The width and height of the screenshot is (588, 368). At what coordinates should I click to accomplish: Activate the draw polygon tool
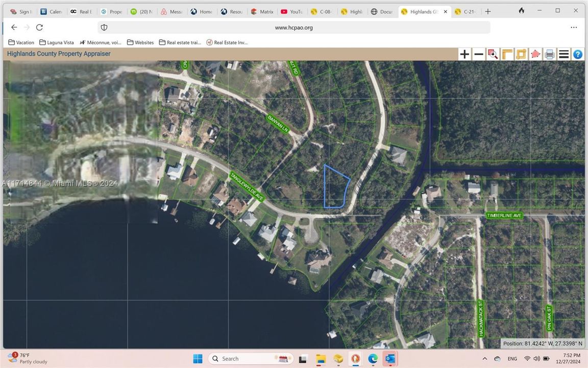click(x=535, y=54)
